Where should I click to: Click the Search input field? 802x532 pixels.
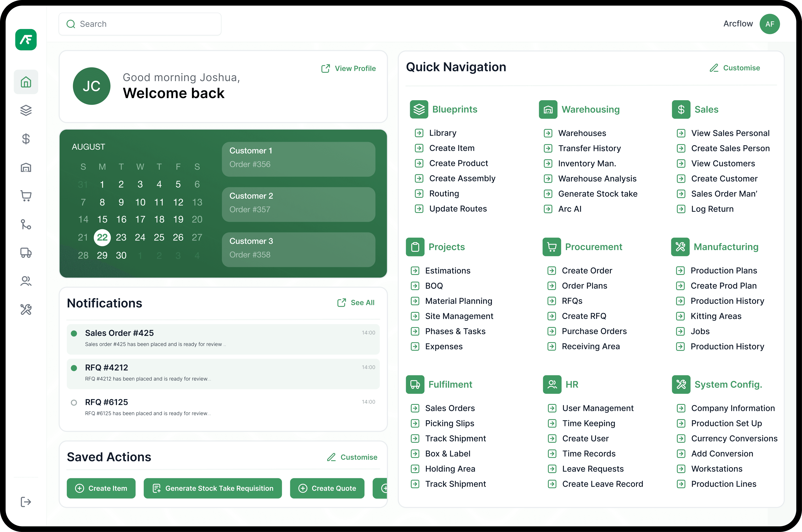pyautogui.click(x=140, y=24)
